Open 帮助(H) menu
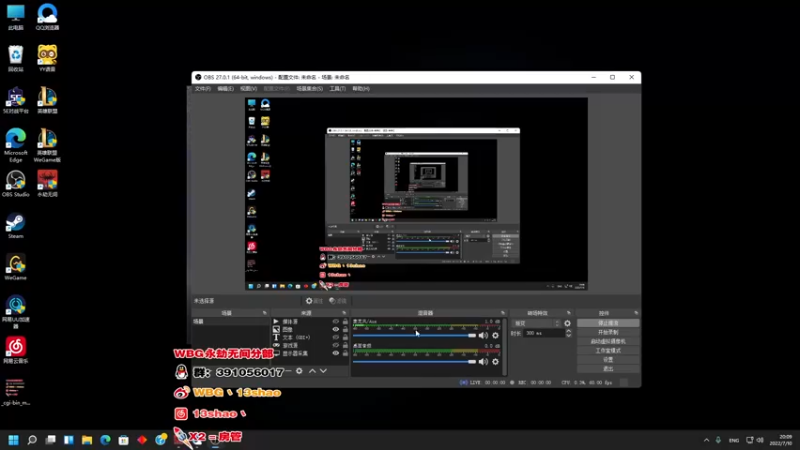The height and width of the screenshot is (450, 800). tap(361, 89)
